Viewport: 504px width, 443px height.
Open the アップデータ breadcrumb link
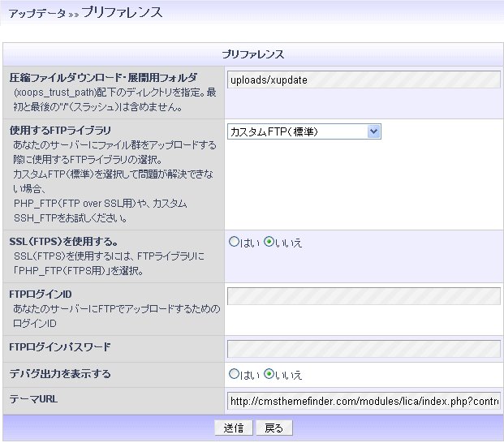[37, 14]
